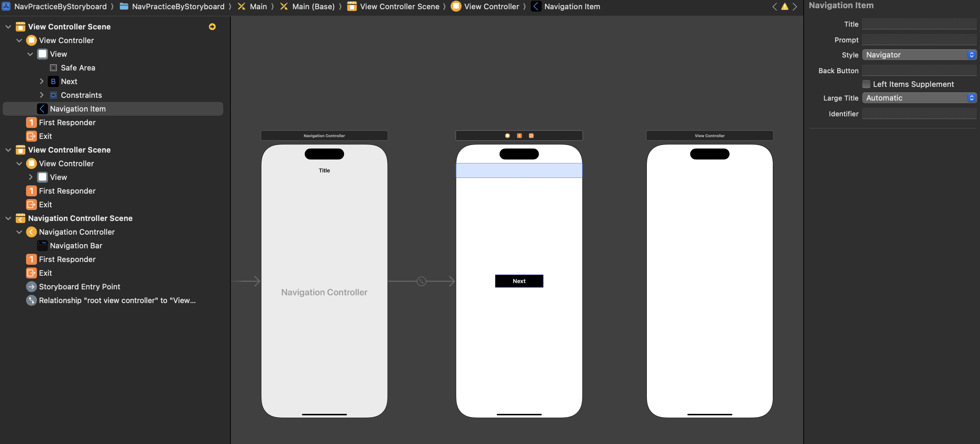
Task: Click the Navigation Controller yellow outline icon
Action: (x=31, y=232)
